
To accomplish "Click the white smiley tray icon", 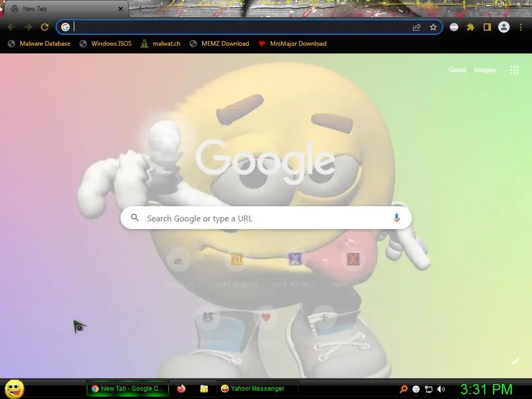I will tap(416, 389).
